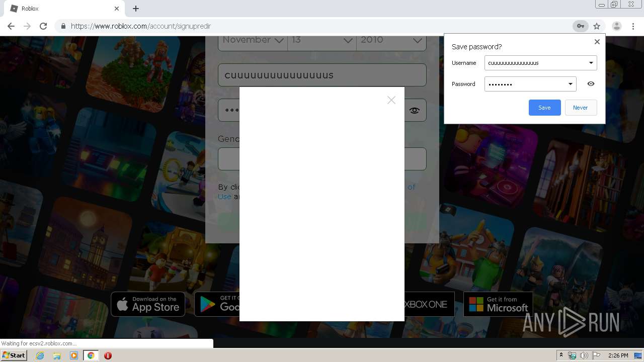The width and height of the screenshot is (644, 362).
Task: Open the Action Center flag icon
Action: click(596, 355)
